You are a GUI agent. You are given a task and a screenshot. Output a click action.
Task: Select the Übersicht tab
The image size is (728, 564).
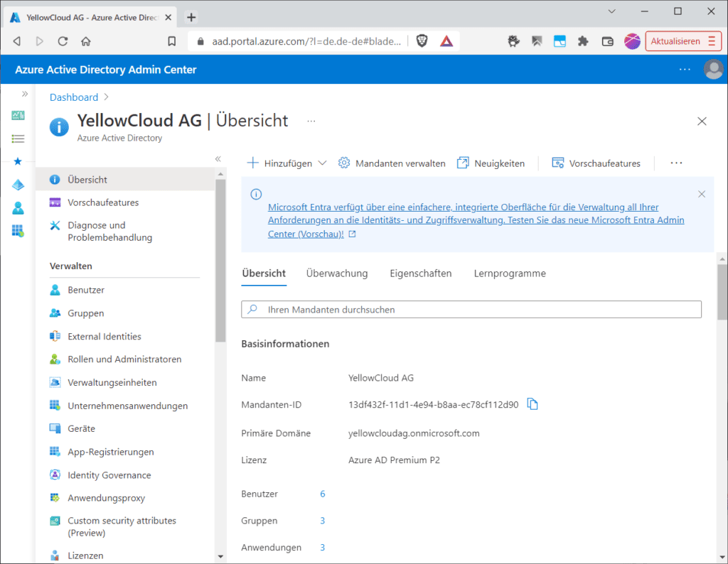pos(264,273)
